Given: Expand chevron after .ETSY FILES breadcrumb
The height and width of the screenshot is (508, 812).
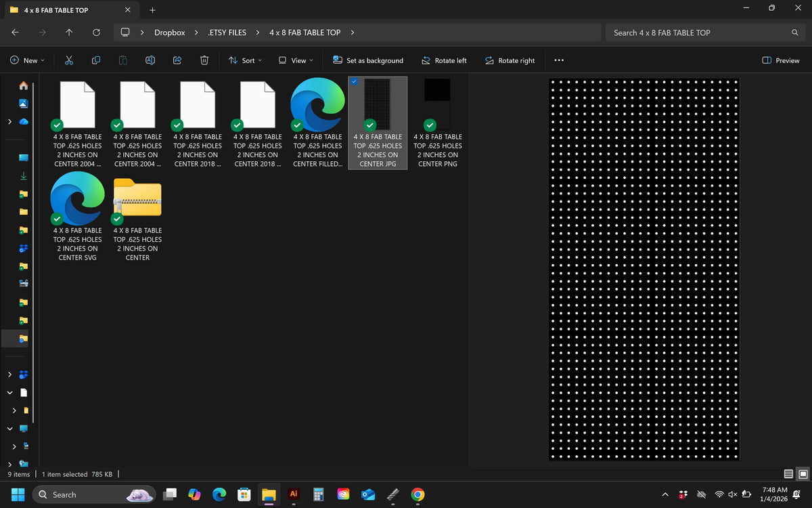Looking at the screenshot, I should click(258, 33).
